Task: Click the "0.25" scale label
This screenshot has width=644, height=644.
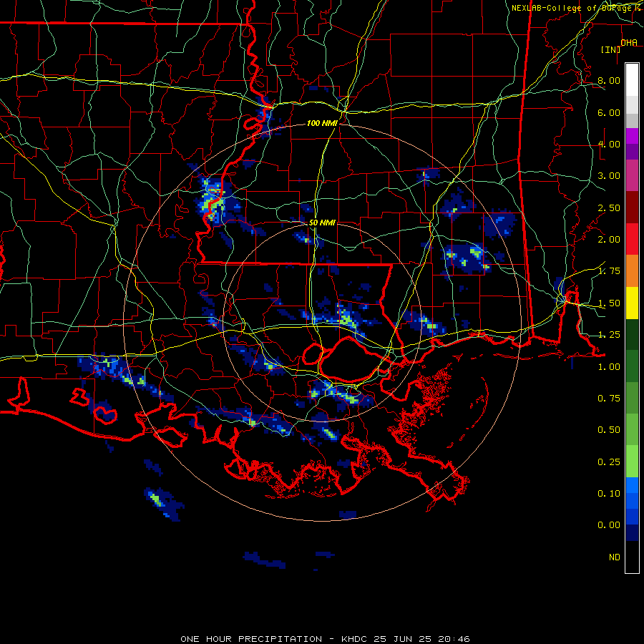Action: click(609, 462)
